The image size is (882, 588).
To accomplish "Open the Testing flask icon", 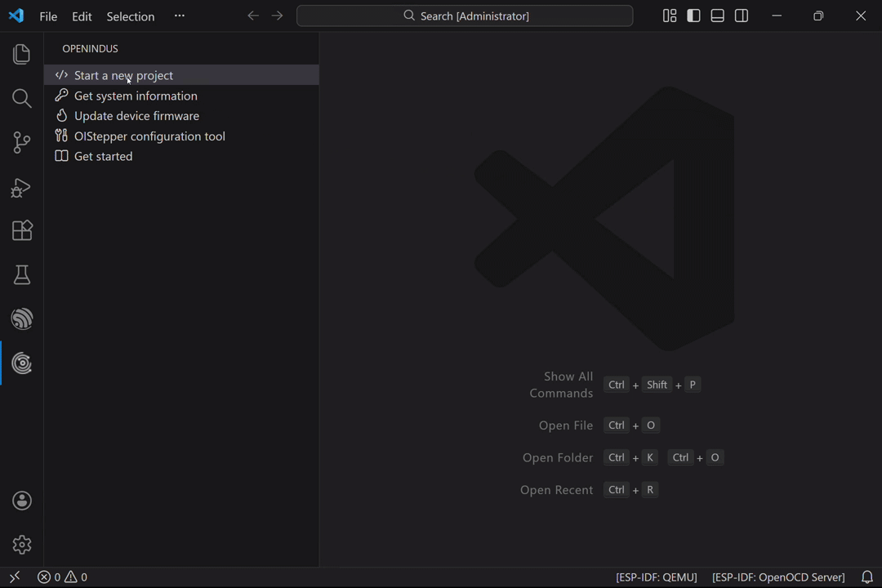I will 22,275.
